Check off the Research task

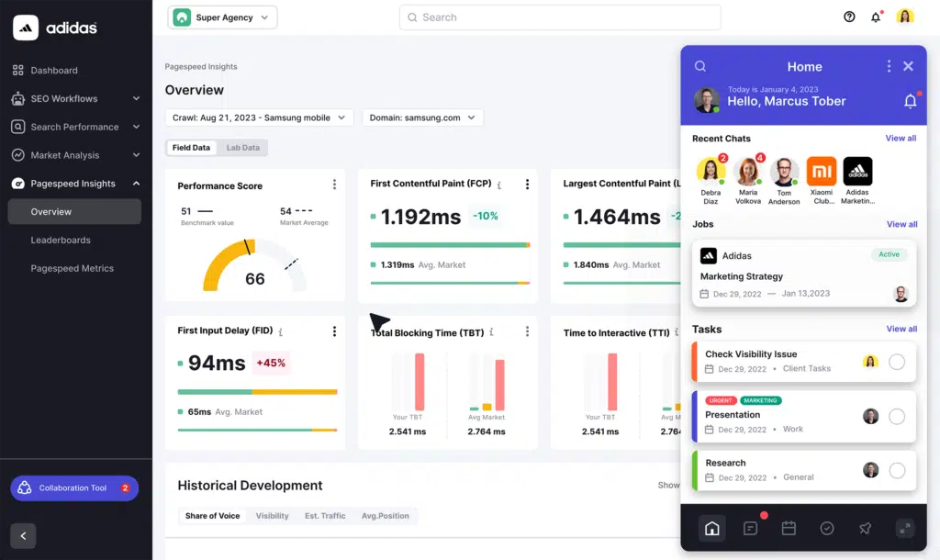click(897, 471)
